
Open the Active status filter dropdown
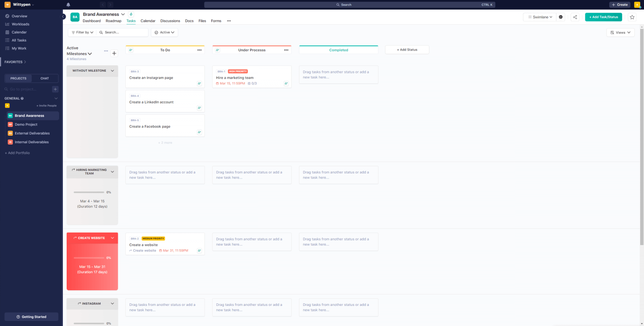pyautogui.click(x=164, y=32)
